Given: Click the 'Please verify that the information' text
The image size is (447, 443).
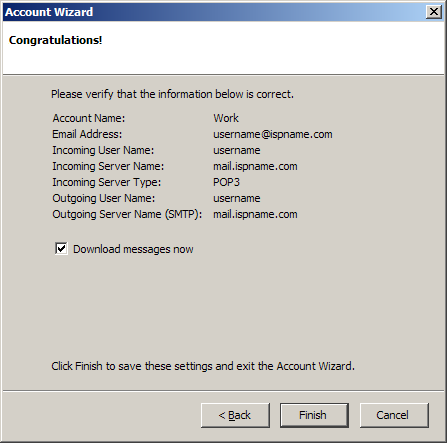Looking at the screenshot, I should [x=172, y=94].
